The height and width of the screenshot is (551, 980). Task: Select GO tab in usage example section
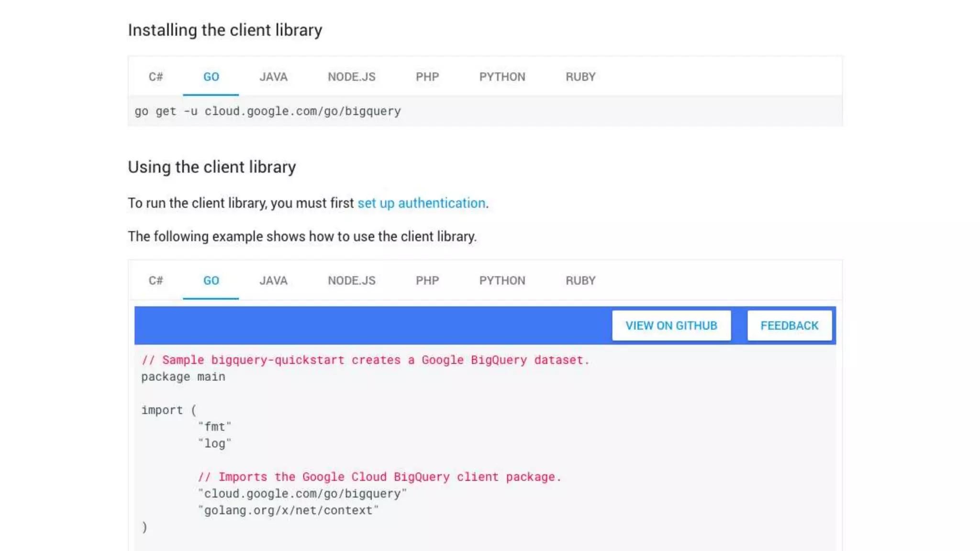point(211,281)
